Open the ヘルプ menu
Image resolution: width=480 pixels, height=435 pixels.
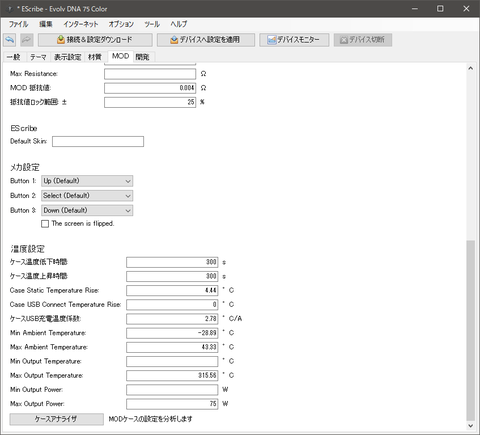point(179,24)
